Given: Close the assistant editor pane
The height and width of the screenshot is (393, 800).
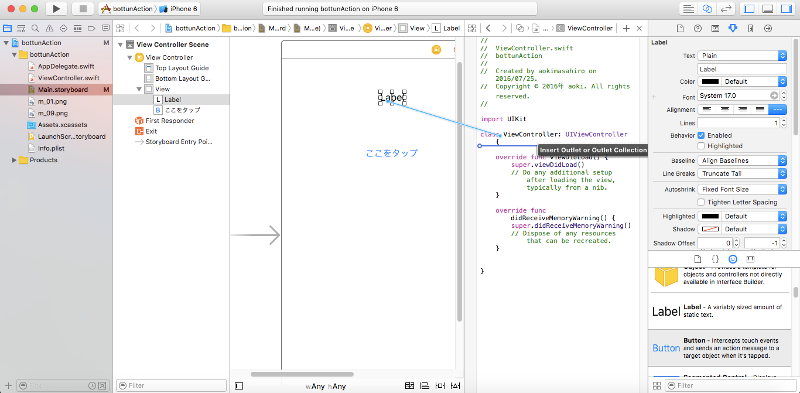Looking at the screenshot, I should pyautogui.click(x=639, y=29).
